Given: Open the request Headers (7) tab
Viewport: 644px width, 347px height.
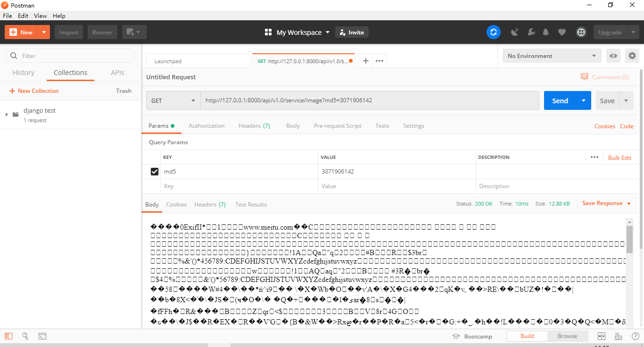Looking at the screenshot, I should click(x=254, y=126).
